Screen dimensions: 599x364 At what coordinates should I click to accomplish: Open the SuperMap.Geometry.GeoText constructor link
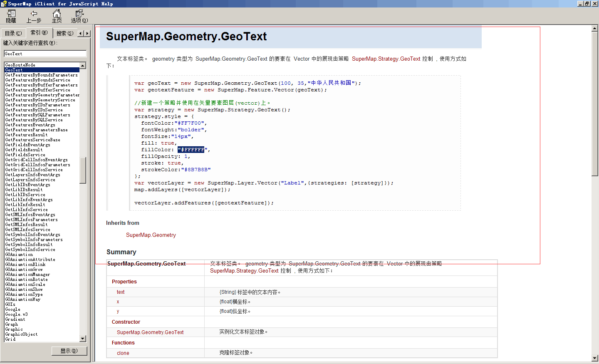pos(150,332)
